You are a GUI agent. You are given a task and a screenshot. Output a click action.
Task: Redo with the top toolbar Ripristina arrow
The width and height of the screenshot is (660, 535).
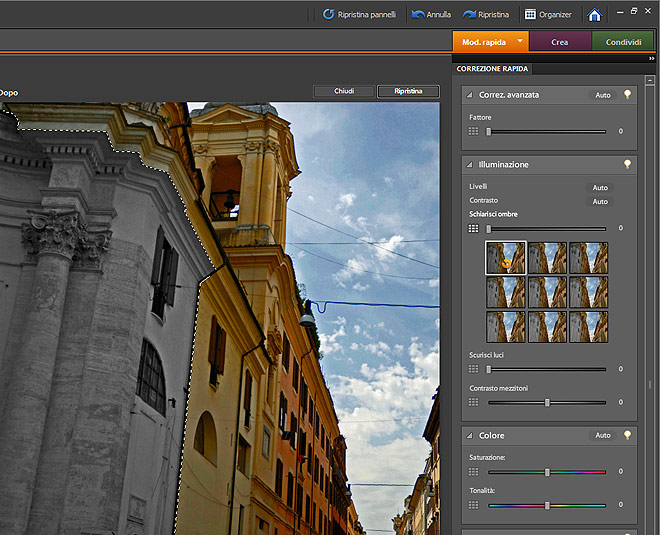[469, 14]
